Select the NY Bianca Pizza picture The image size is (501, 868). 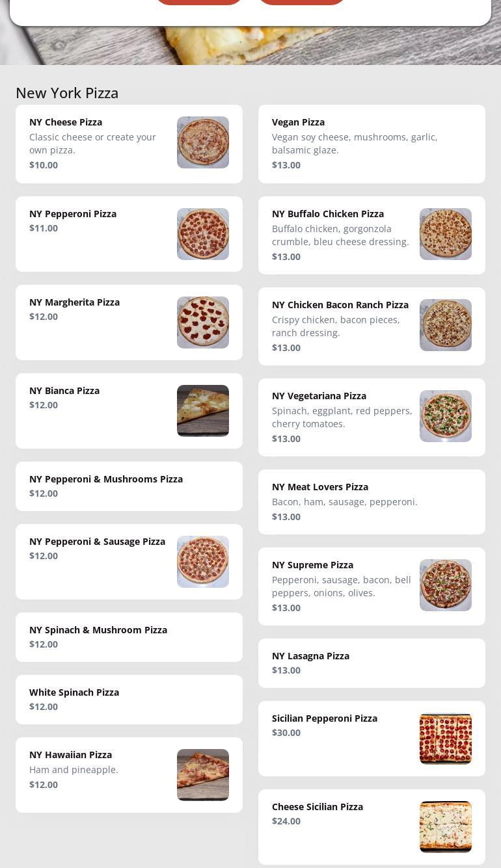point(203,411)
